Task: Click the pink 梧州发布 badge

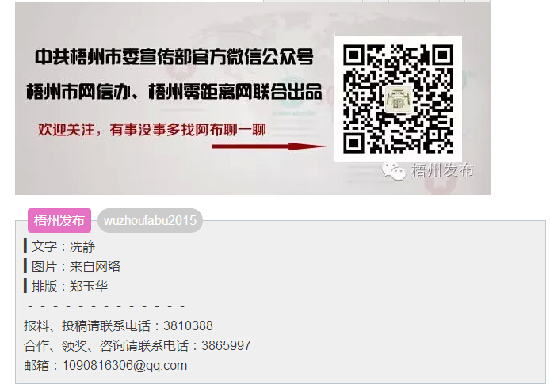Action: pos(59,220)
